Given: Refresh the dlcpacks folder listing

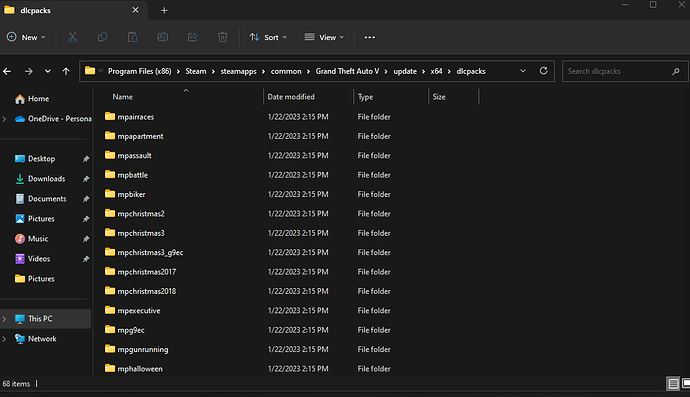Looking at the screenshot, I should point(543,71).
